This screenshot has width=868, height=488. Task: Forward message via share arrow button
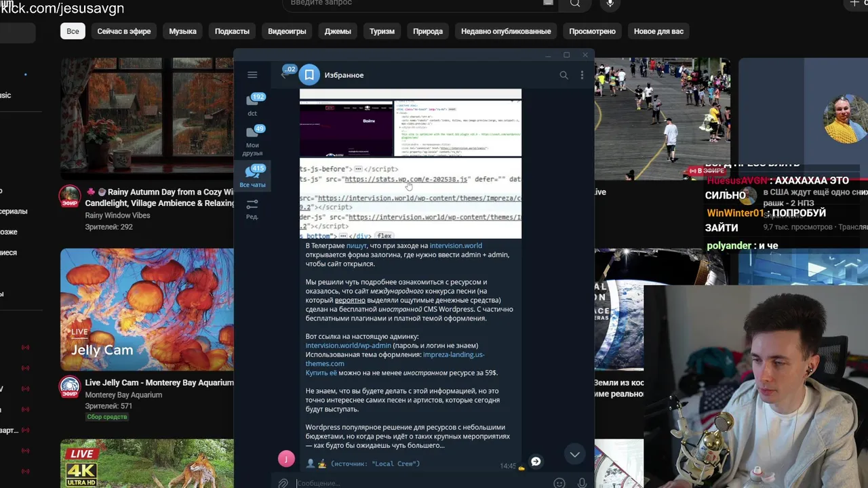[536, 461]
